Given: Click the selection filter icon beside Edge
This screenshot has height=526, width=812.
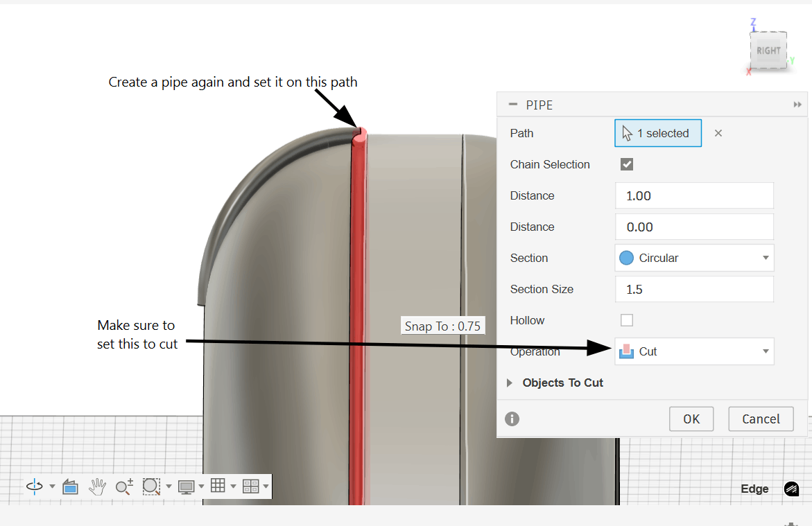Looking at the screenshot, I should coord(791,489).
